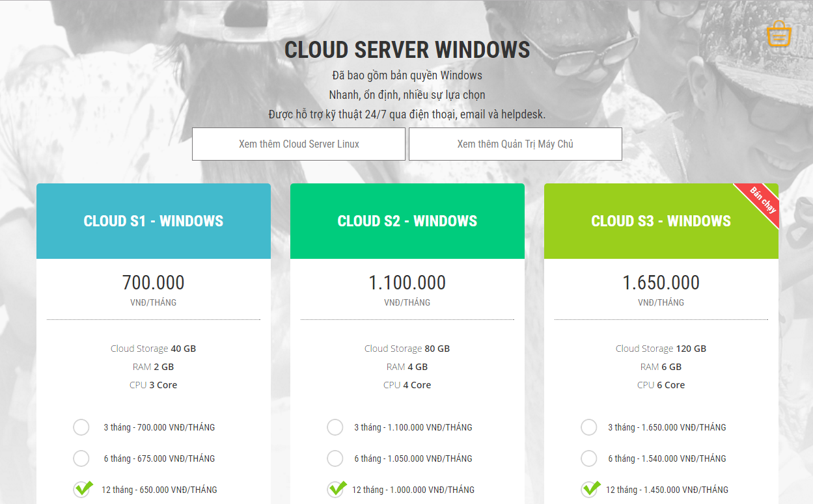813x504 pixels.
Task: Click the CLOUD SERVER WINDOWS heading
Action: tap(407, 50)
